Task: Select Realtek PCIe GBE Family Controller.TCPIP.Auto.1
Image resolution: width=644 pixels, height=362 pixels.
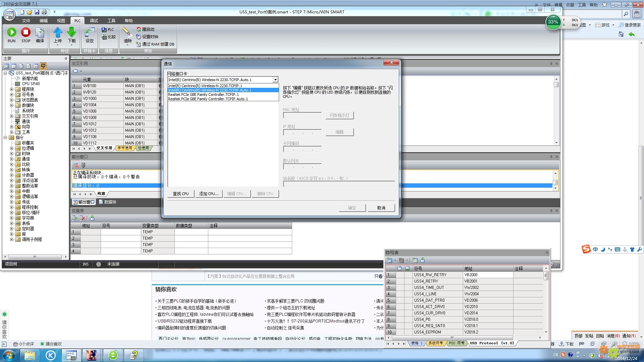Action: pos(223,99)
